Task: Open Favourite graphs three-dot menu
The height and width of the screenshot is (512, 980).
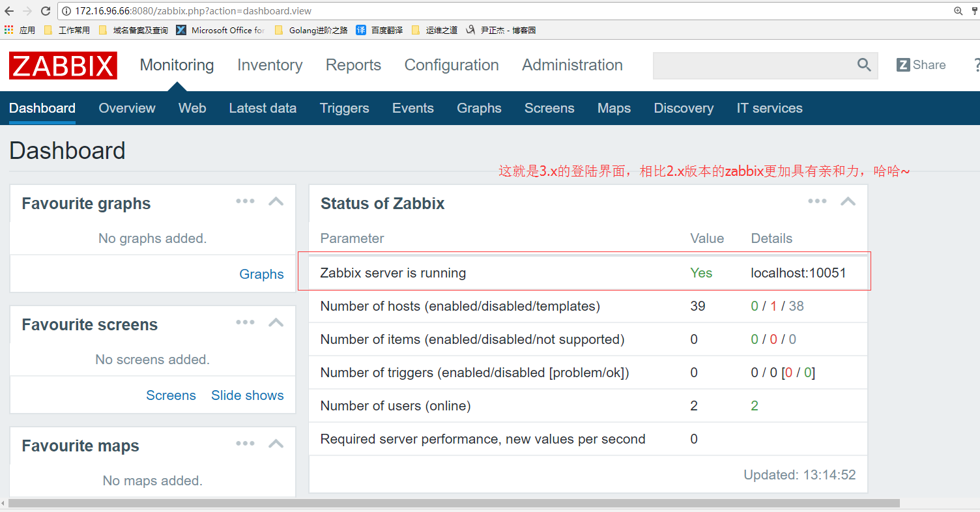Action: (x=245, y=201)
